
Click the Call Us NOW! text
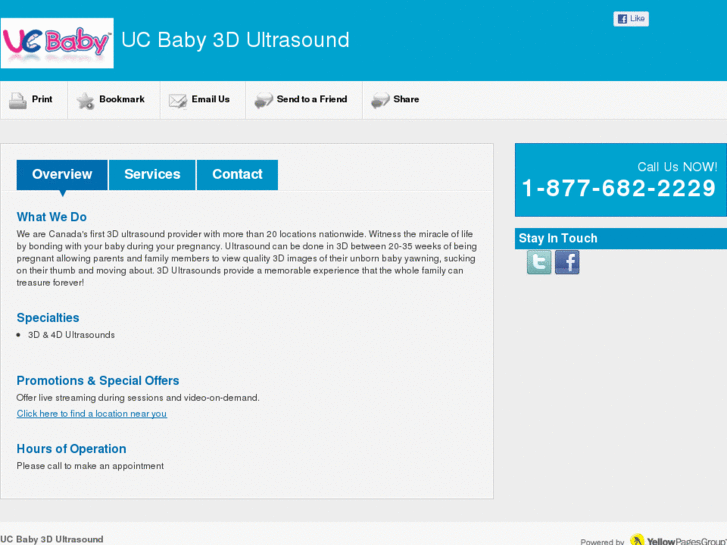(x=677, y=167)
